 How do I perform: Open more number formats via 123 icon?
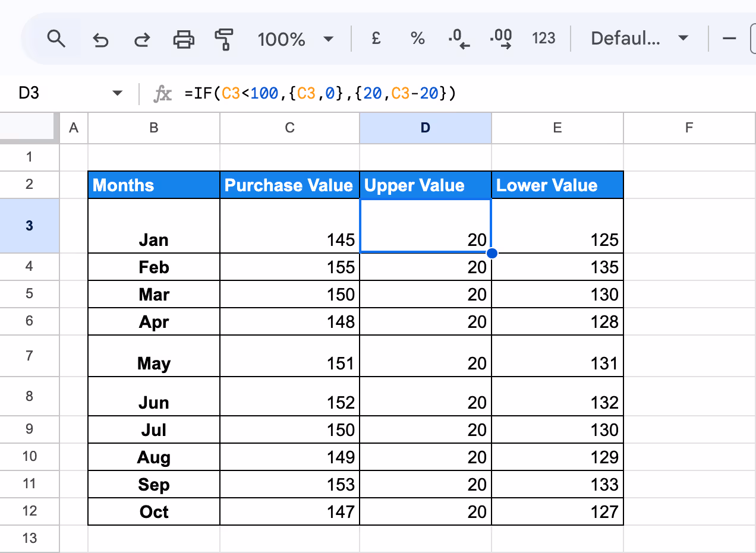[543, 39]
